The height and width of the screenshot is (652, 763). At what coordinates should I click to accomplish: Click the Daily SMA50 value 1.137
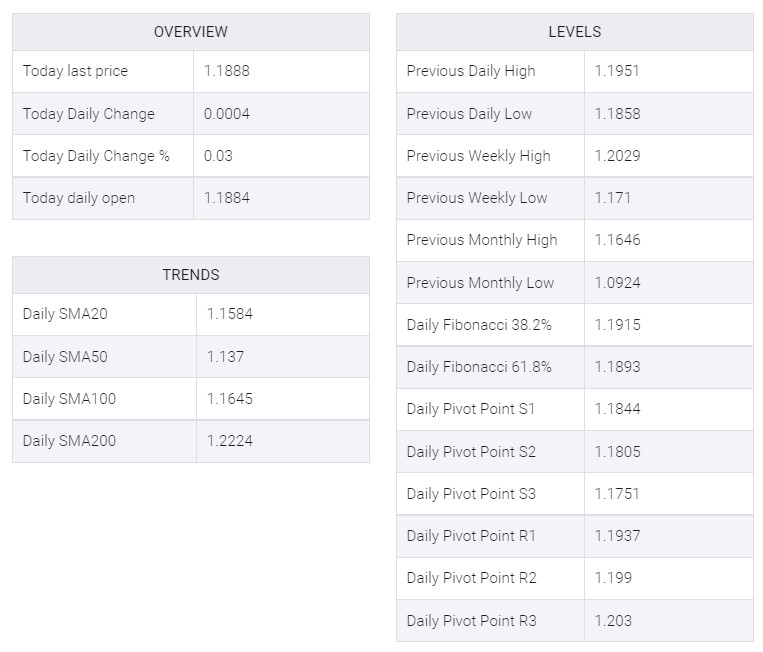(225, 357)
